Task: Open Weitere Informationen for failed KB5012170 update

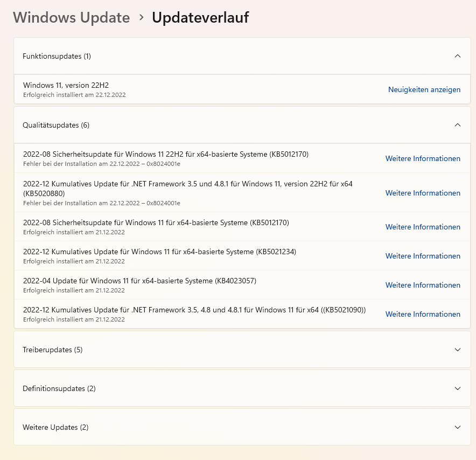Action: [423, 158]
